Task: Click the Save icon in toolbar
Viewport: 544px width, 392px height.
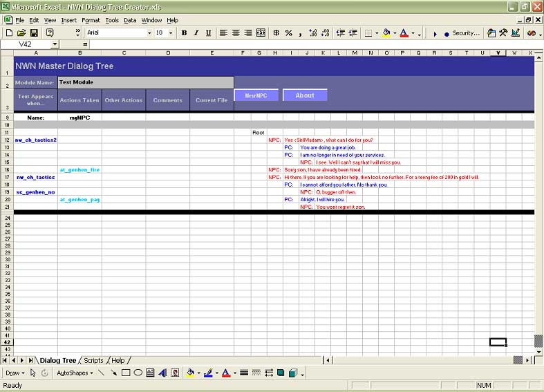Action: click(33, 32)
